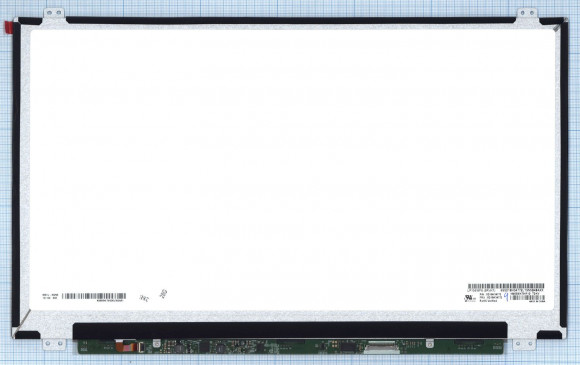Click the bottom-right metal mounting bracket
The width and height of the screenshot is (580, 365).
[523, 345]
